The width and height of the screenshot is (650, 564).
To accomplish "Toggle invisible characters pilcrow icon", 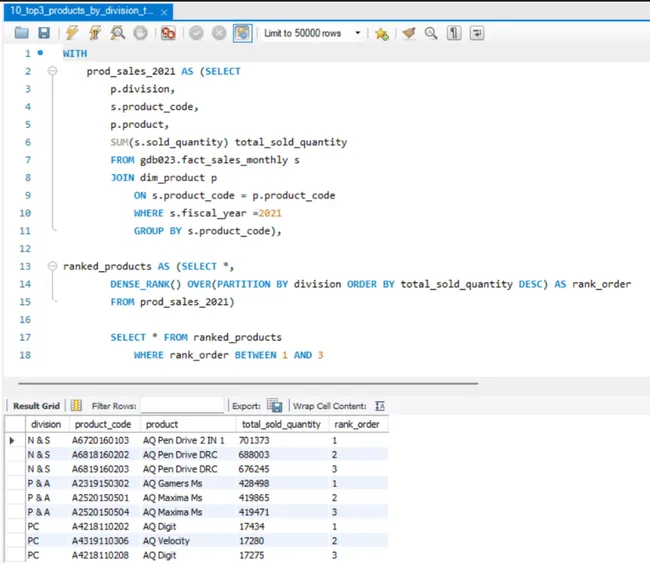I will point(454,33).
